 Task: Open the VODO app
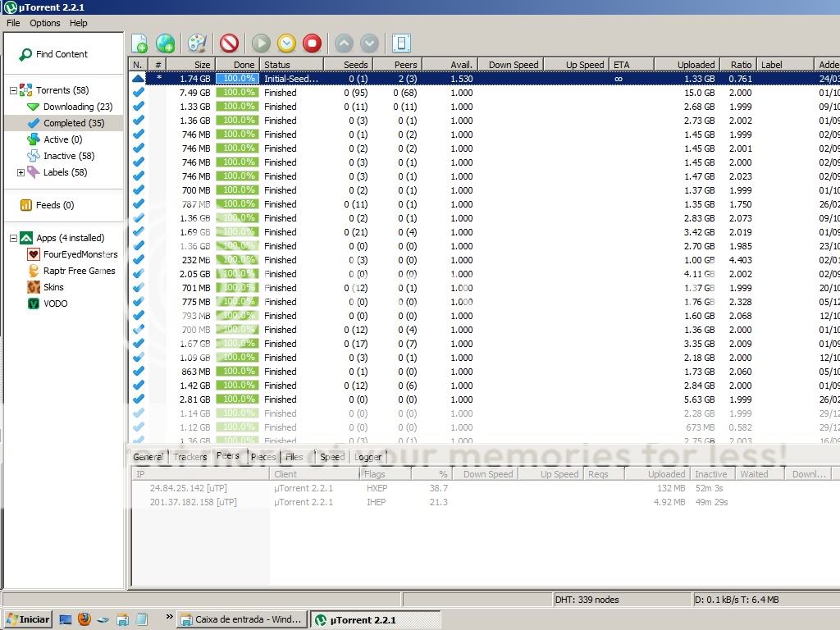coord(56,304)
